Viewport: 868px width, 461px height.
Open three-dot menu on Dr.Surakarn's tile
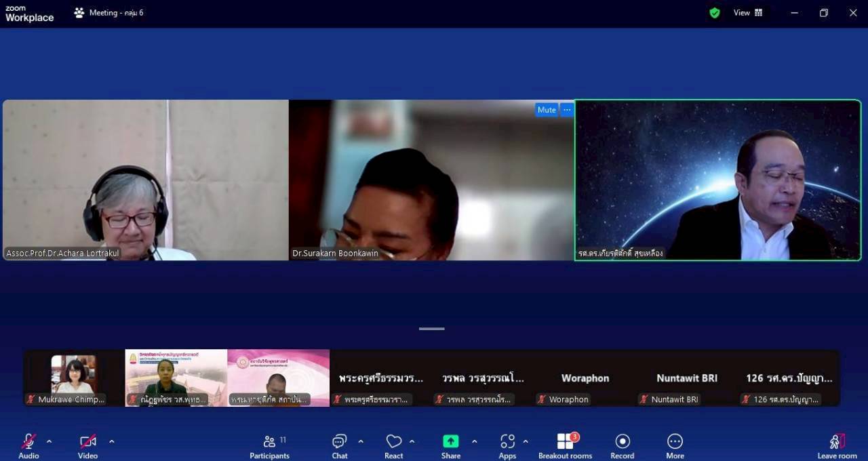pos(567,110)
